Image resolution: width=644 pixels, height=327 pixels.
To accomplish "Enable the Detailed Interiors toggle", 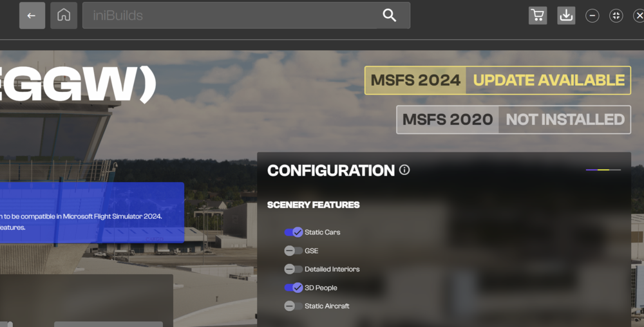I will click(293, 269).
